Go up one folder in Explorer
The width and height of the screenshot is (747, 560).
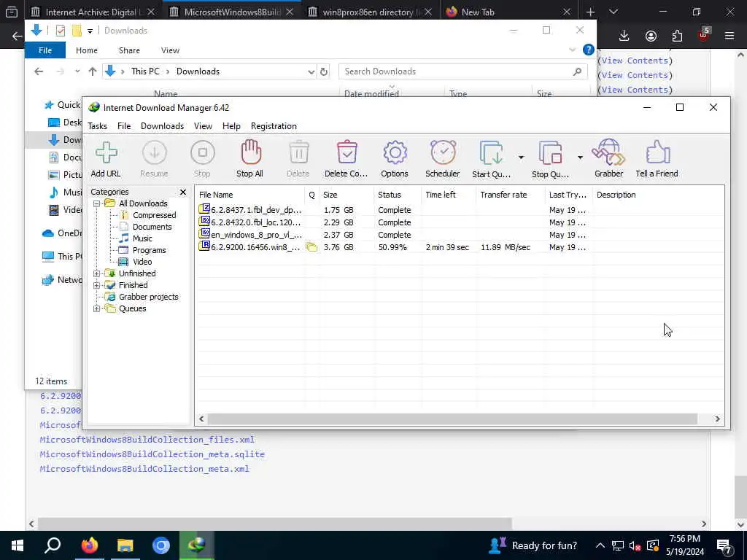pos(93,71)
